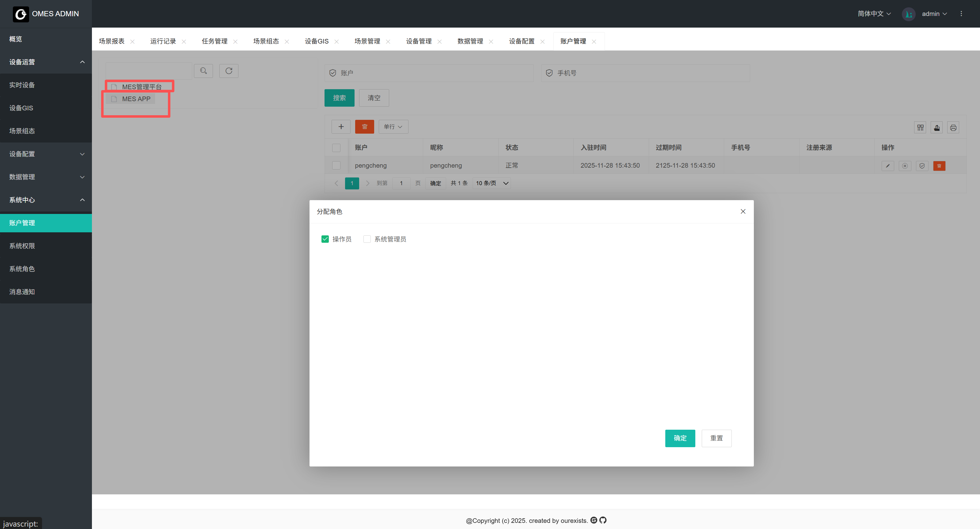Check the 系统管理员 role checkbox
The width and height of the screenshot is (980, 529).
click(x=367, y=239)
